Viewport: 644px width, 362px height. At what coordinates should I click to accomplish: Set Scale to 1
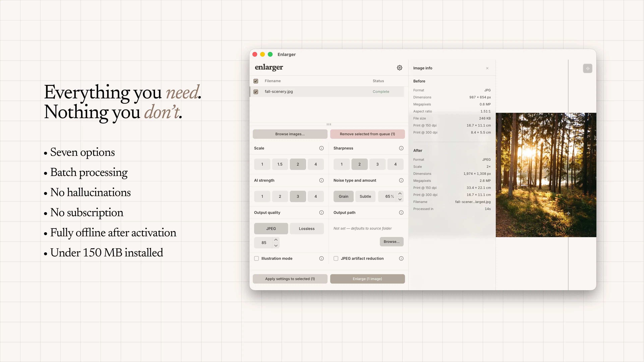[262, 164]
